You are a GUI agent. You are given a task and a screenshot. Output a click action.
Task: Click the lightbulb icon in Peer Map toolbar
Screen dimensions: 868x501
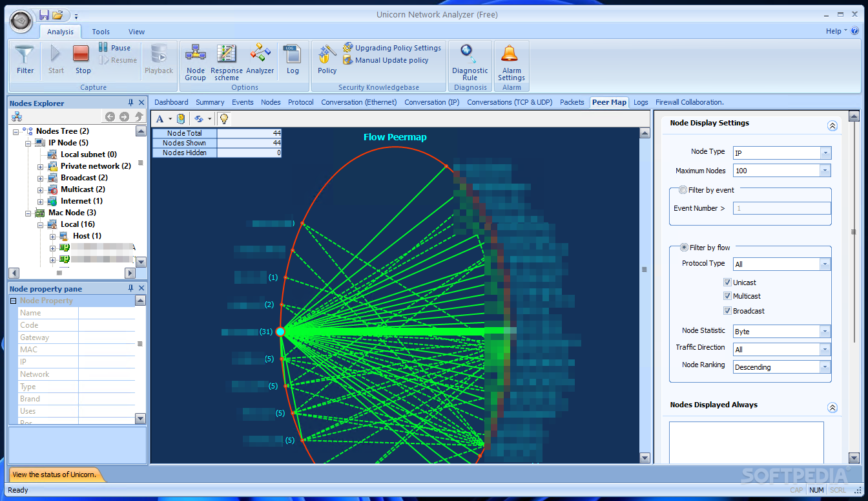pyautogui.click(x=223, y=119)
